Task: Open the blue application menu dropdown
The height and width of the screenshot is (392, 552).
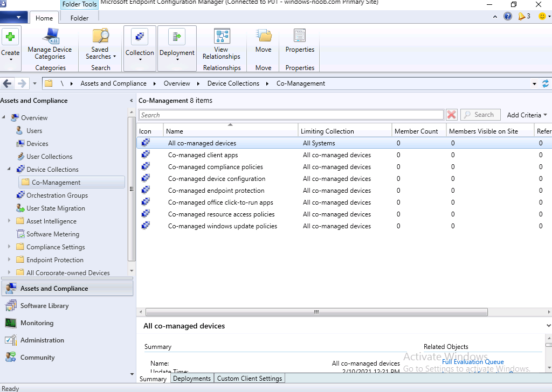Action: [x=13, y=17]
